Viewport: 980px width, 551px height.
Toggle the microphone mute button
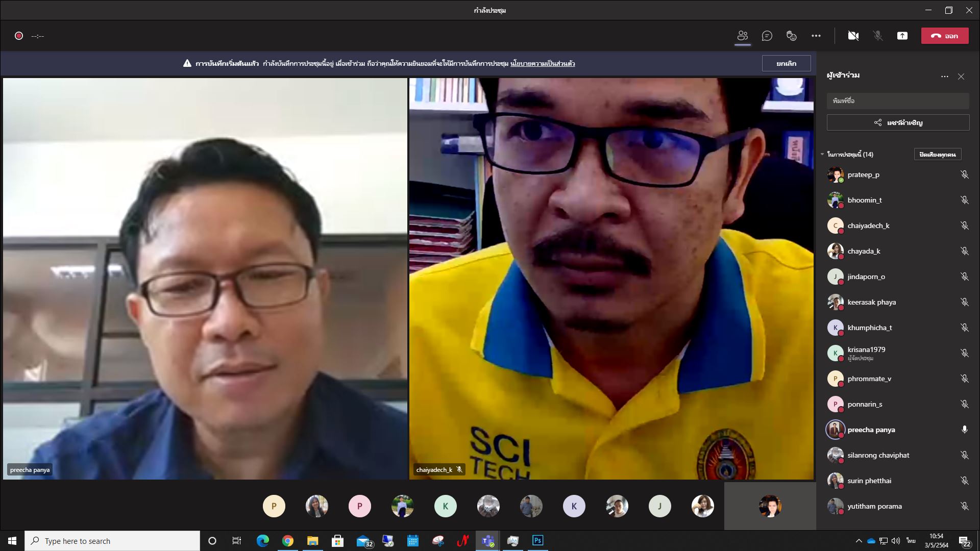click(878, 36)
